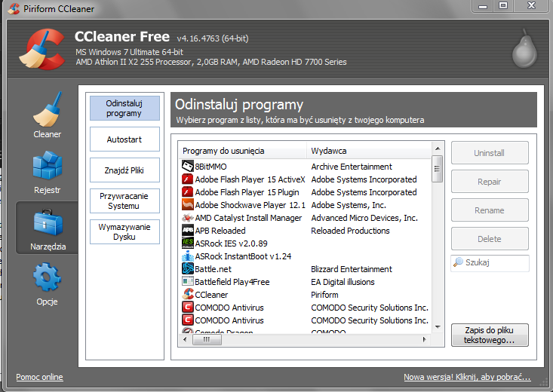Click the ASRock IES icon
This screenshot has height=392, width=553.
point(188,243)
